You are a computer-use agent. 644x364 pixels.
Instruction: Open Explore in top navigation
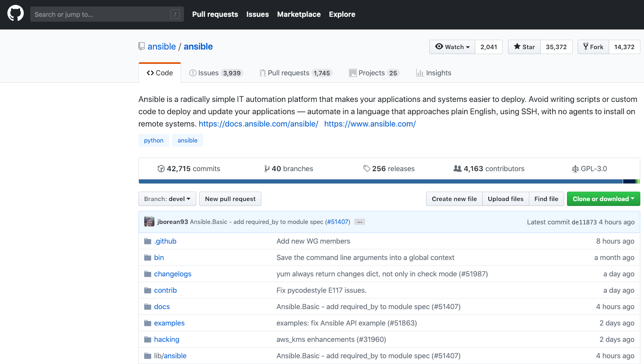pos(342,14)
